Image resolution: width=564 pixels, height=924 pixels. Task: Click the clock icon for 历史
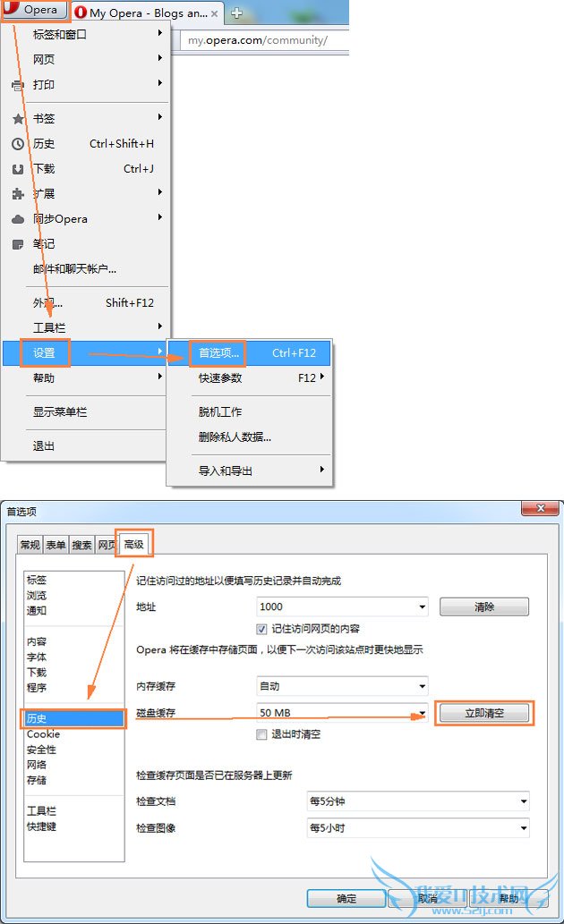pyautogui.click(x=18, y=144)
